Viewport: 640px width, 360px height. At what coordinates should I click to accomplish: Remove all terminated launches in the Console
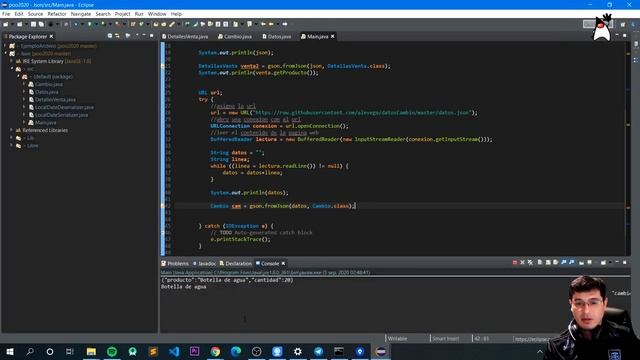pyautogui.click(x=530, y=262)
